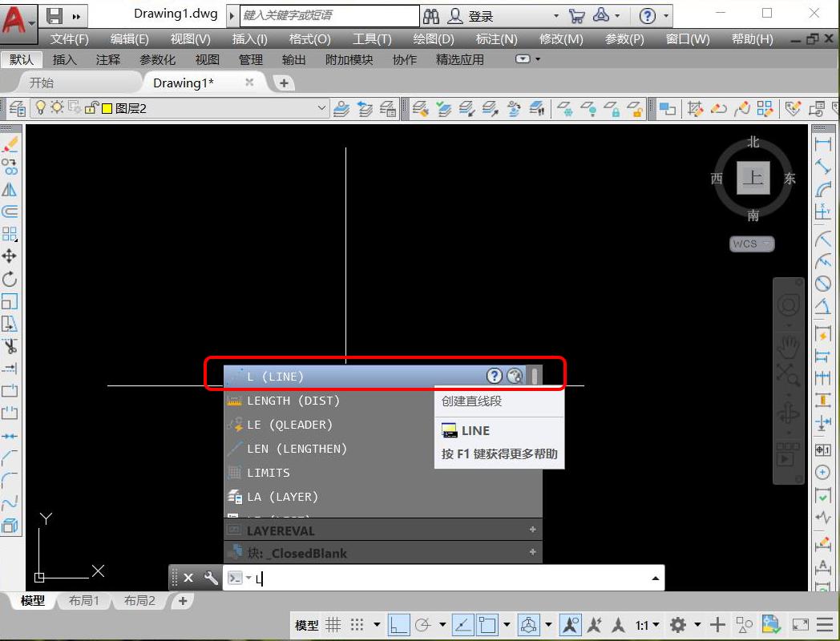The image size is (840, 641).
Task: Click the yellow color swatch for 图层2
Action: coord(107,108)
